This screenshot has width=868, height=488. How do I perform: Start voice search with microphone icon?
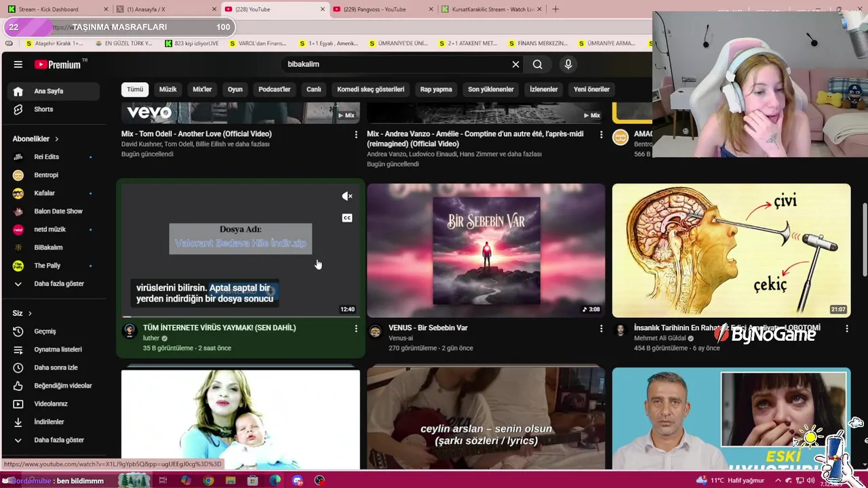tap(568, 64)
